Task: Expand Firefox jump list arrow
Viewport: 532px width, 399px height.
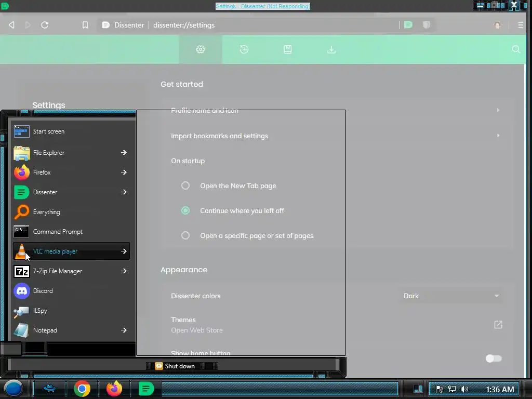Action: coord(124,172)
